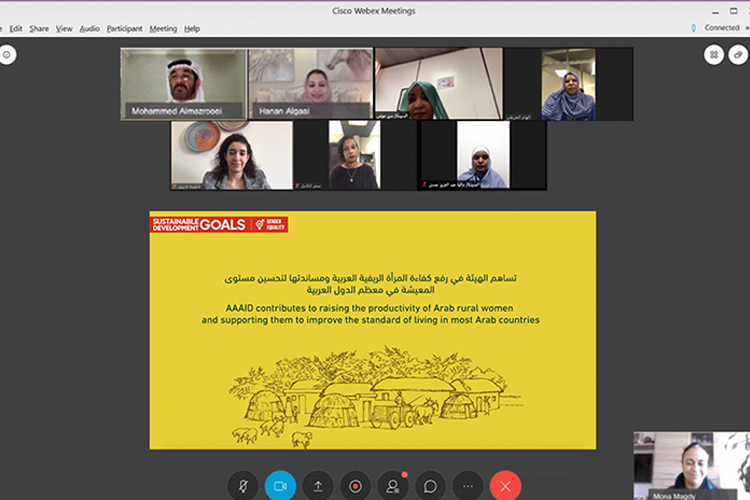Click the Connected status indicator

point(721,28)
